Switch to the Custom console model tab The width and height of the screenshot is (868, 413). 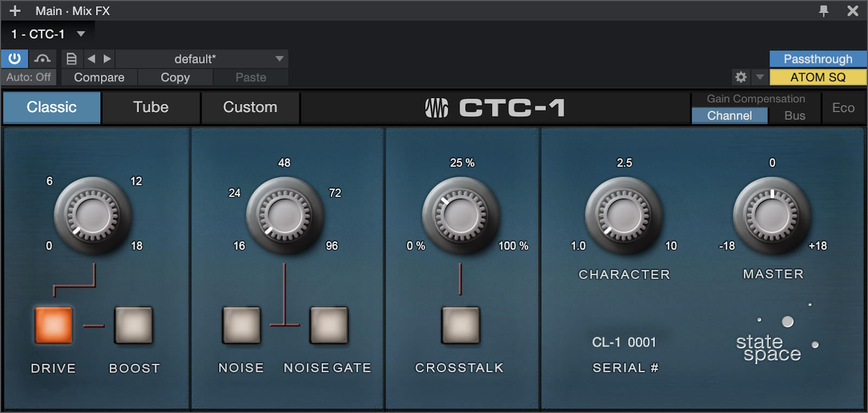coord(250,107)
